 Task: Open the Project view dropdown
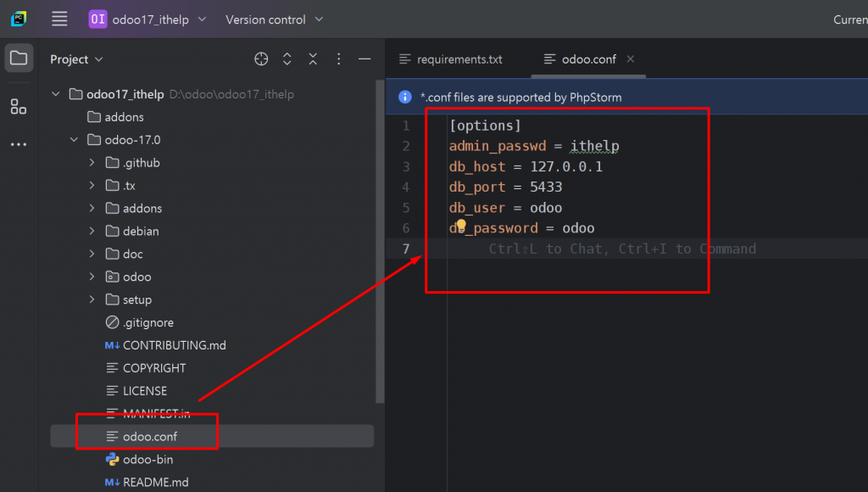tap(76, 59)
